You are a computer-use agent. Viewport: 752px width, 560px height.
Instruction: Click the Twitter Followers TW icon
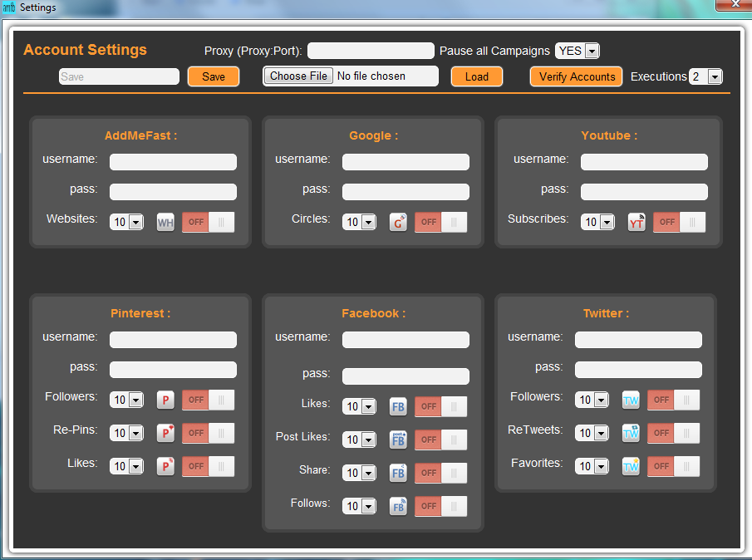click(631, 400)
